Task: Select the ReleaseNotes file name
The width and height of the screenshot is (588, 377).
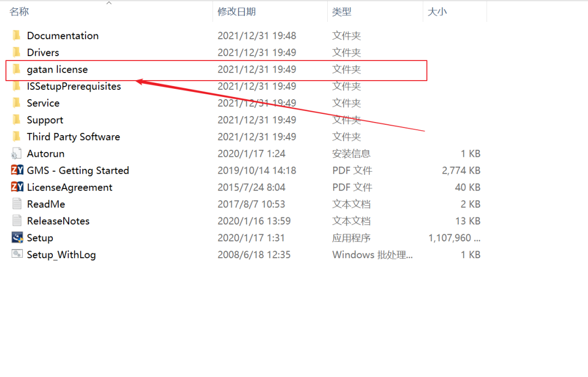Action: [x=58, y=221]
